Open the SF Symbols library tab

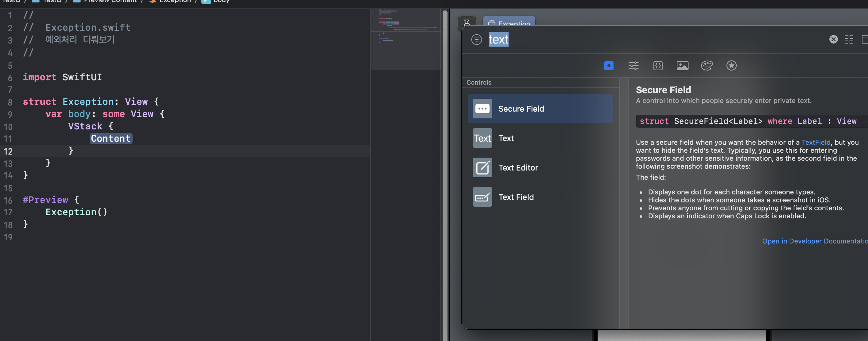(x=731, y=66)
